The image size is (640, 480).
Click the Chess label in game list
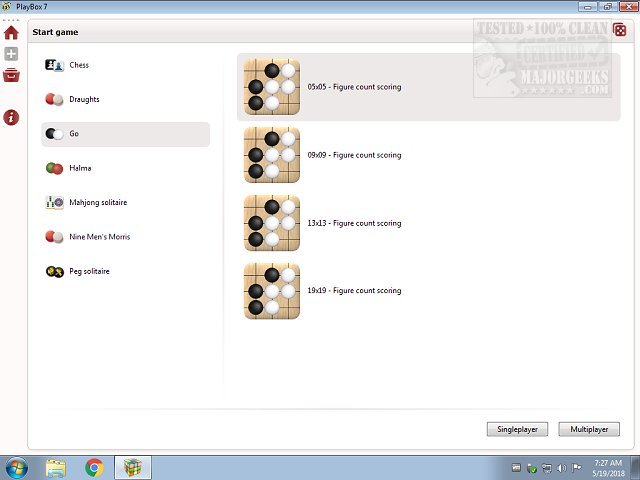pos(79,65)
